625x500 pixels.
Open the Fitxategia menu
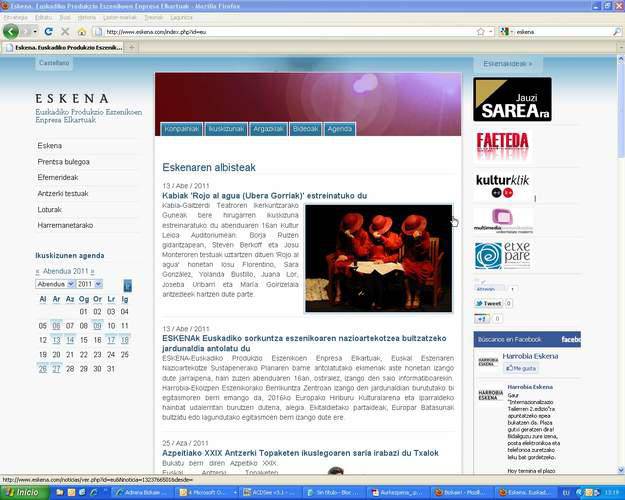click(x=16, y=18)
